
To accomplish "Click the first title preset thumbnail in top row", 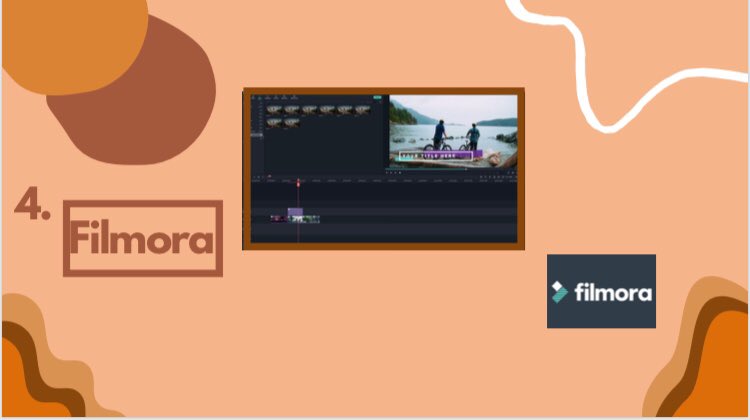I will tap(274, 110).
